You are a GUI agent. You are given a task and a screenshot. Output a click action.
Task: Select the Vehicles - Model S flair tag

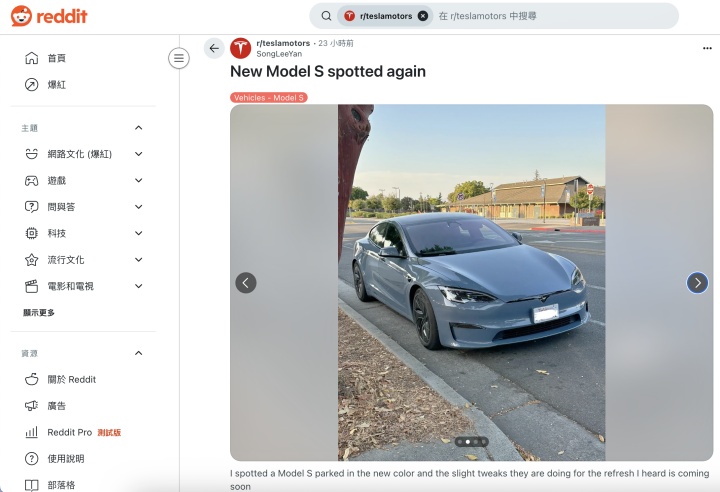point(269,97)
